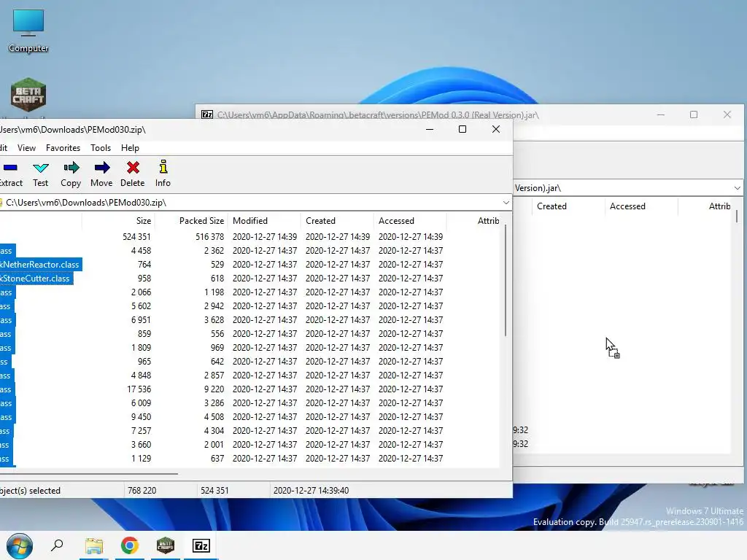Click the size value 7 257
This screenshot has width=747, height=560.
[141, 431]
